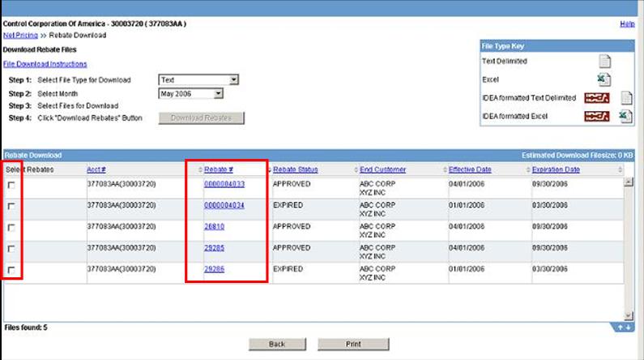Click table scrollbar up arrow
The image size is (644, 360).
coord(629,182)
